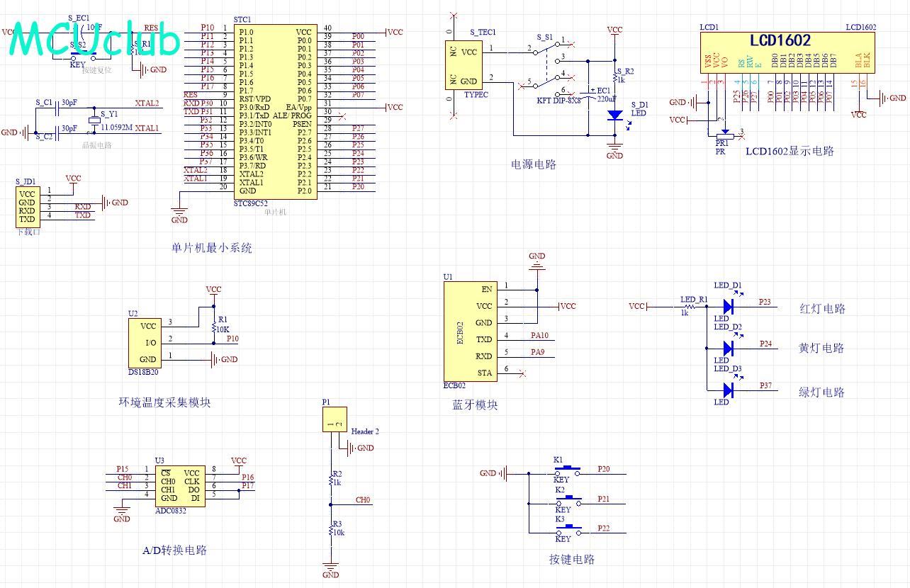Click the LED_D2 yellow LED symbol
Image resolution: width=910 pixels, height=588 pixels.
tap(728, 348)
